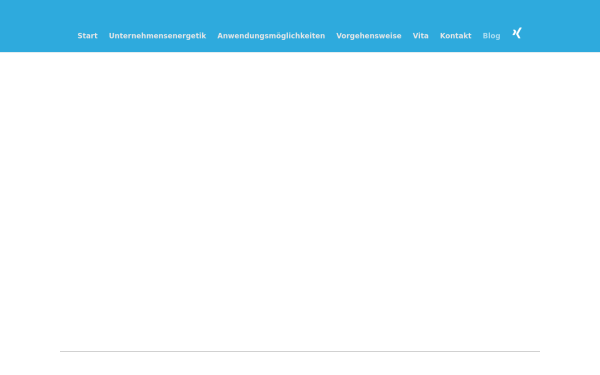Image resolution: width=600 pixels, height=375 pixels.
Task: View the Vita page
Action: (x=421, y=36)
